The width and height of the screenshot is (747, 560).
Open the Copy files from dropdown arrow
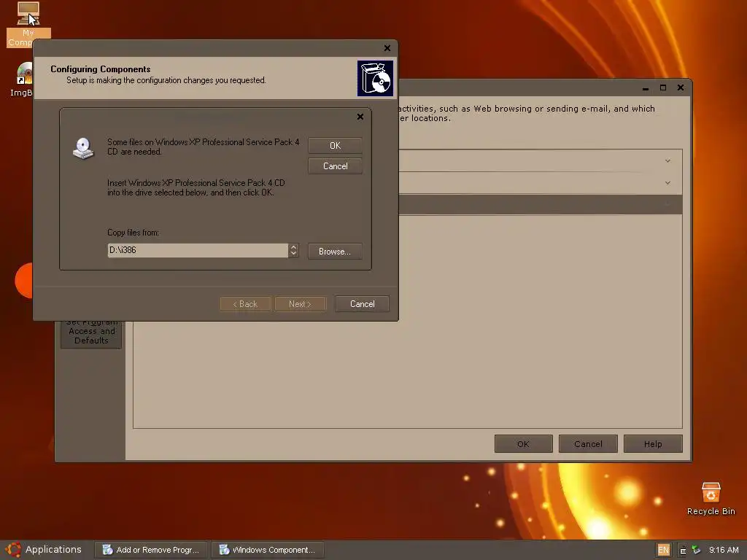tap(293, 251)
